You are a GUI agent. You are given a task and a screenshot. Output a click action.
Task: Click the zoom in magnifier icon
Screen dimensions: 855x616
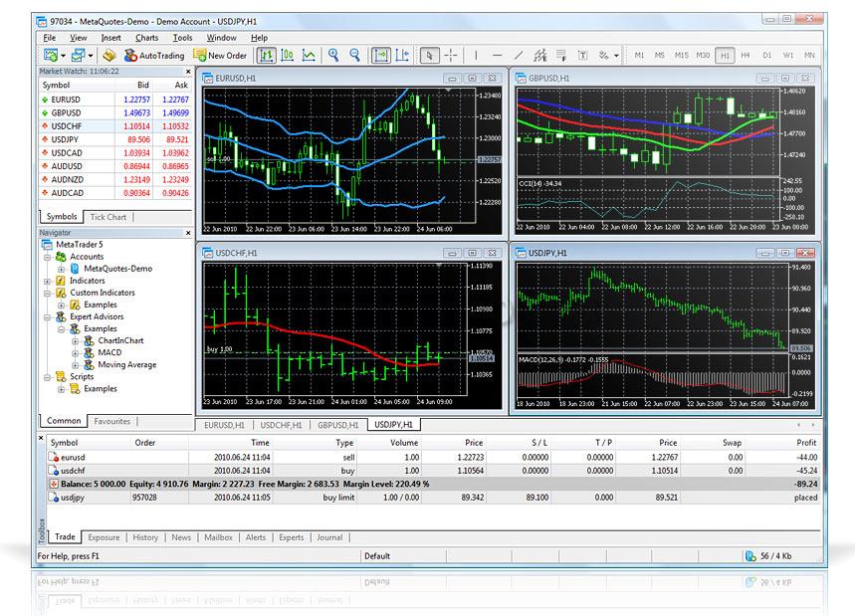(331, 56)
